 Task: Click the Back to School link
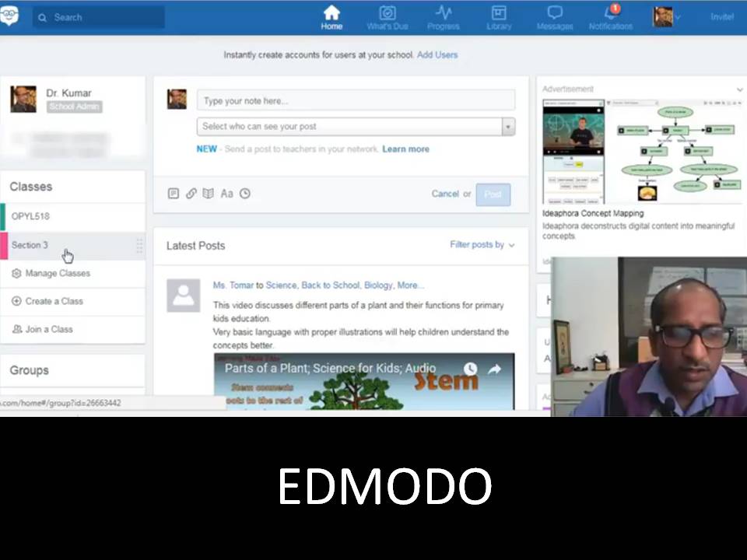pos(330,285)
